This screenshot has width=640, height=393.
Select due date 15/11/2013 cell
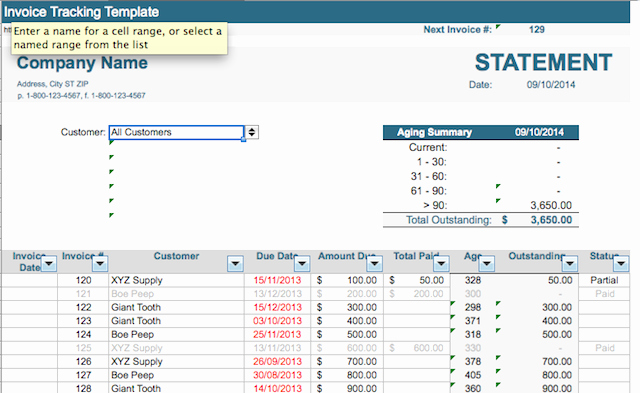tap(277, 280)
